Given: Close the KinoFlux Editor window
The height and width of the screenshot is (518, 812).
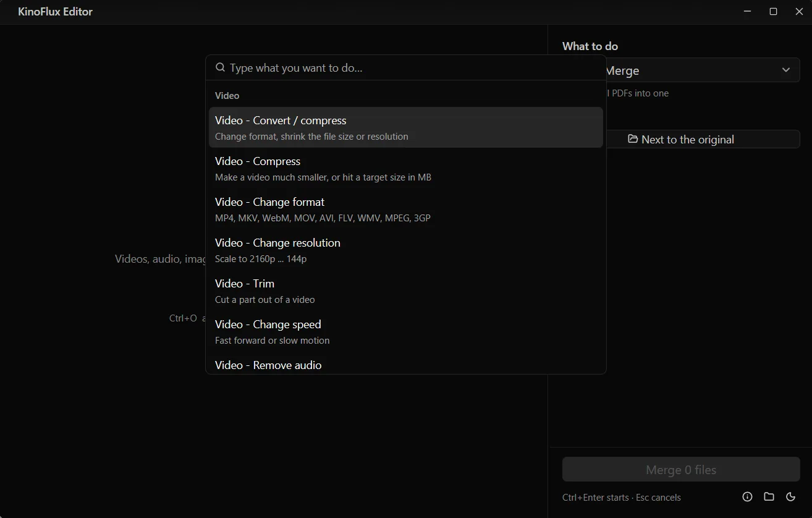Looking at the screenshot, I should (799, 12).
